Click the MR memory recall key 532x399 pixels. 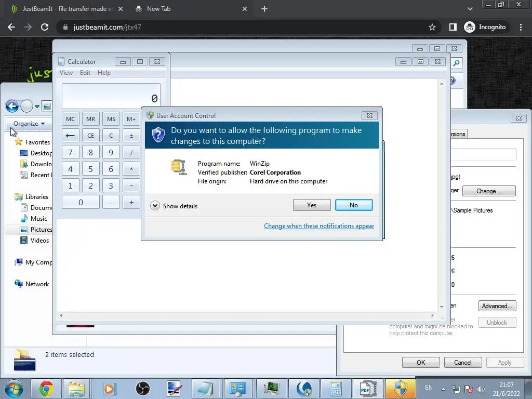click(x=90, y=119)
